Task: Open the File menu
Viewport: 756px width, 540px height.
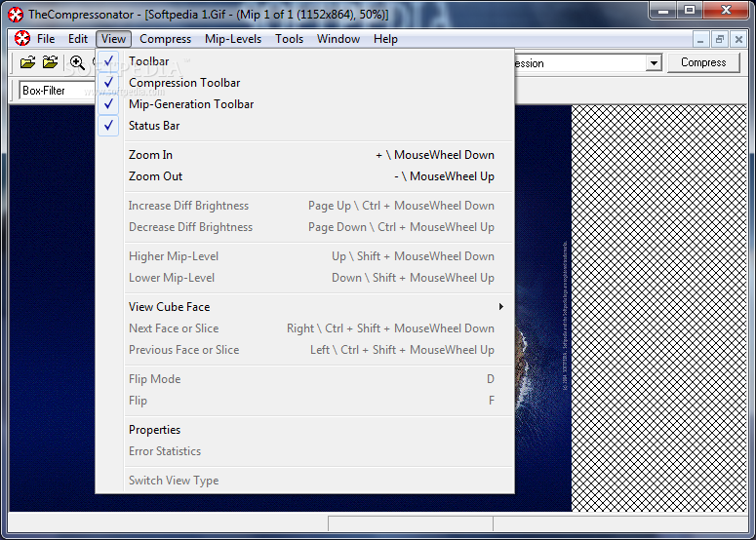Action: click(x=46, y=39)
